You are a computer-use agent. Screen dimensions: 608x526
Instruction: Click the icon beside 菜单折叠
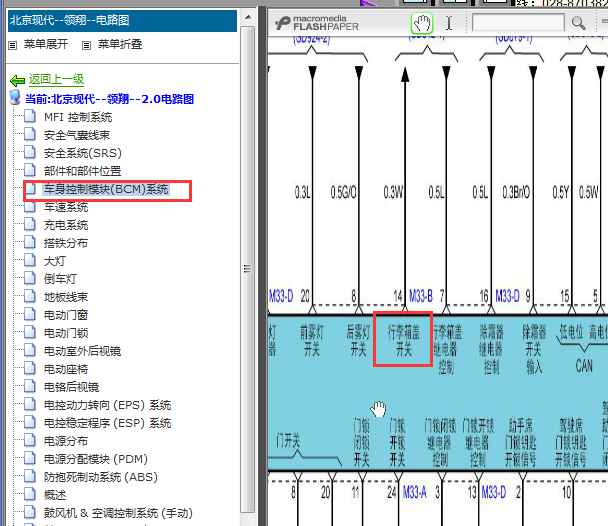[x=86, y=46]
